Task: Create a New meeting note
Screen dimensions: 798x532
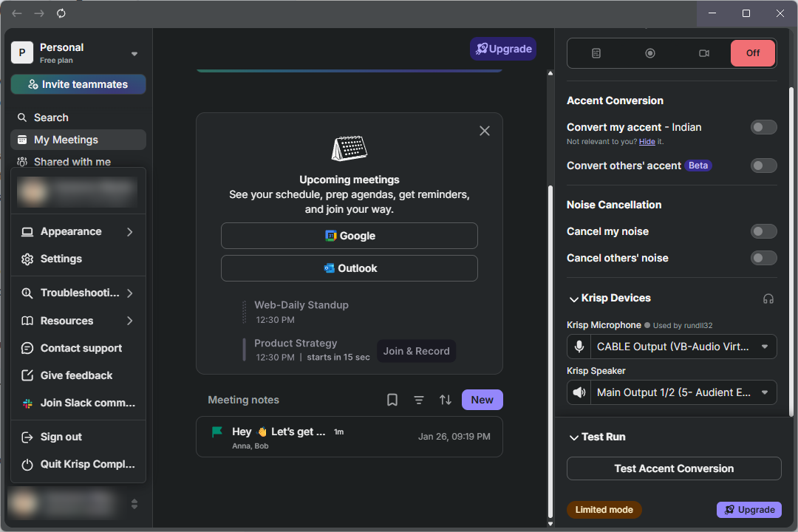Action: pos(482,400)
